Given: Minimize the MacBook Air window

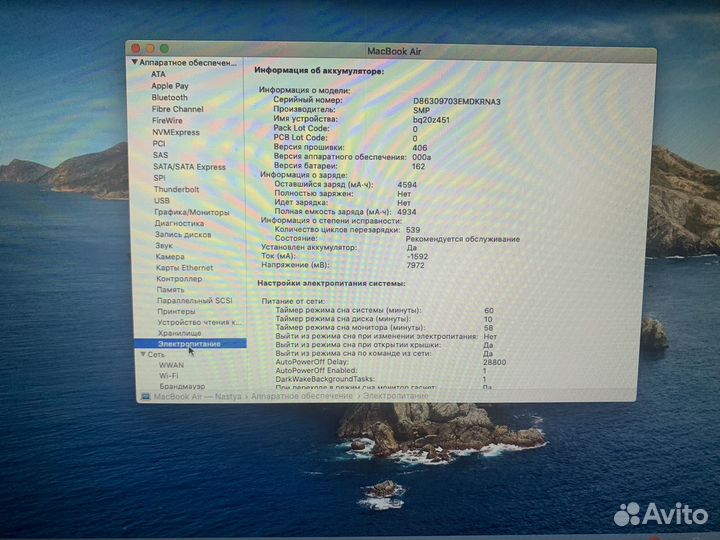Looking at the screenshot, I should pyautogui.click(x=150, y=48).
